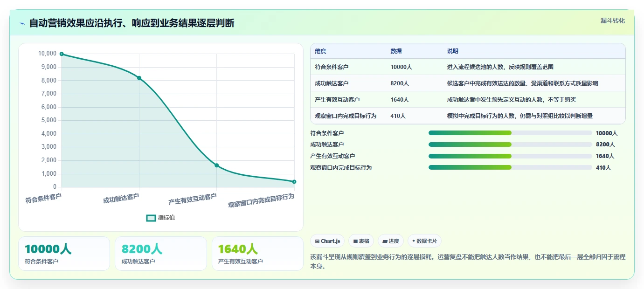Click x-axis label 成功触达客户
The height and width of the screenshot is (289, 644).
tap(121, 199)
